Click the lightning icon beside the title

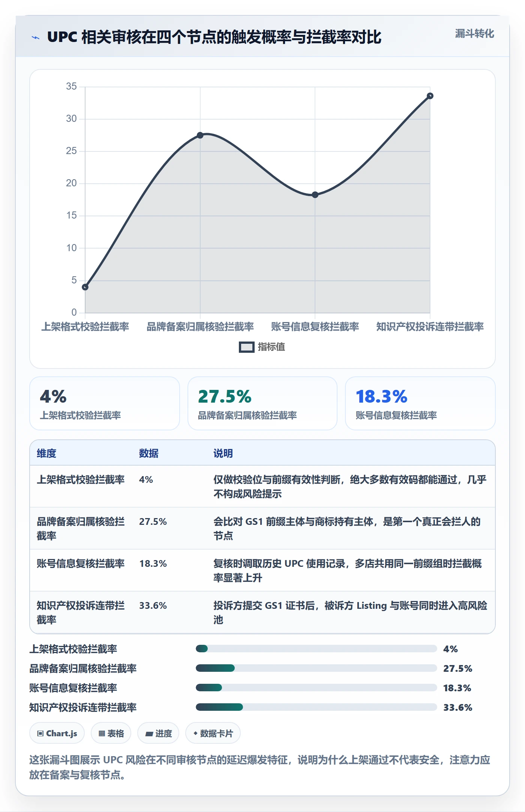tap(36, 37)
